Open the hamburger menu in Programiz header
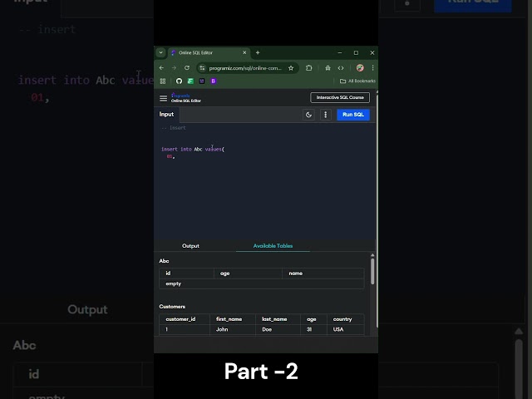Image resolution: width=532 pixels, height=399 pixels. pyautogui.click(x=164, y=98)
